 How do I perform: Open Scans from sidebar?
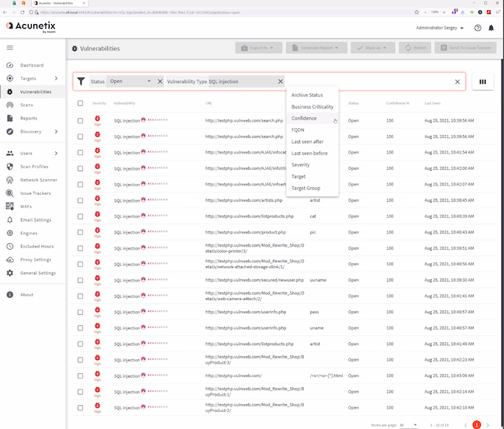click(x=26, y=105)
